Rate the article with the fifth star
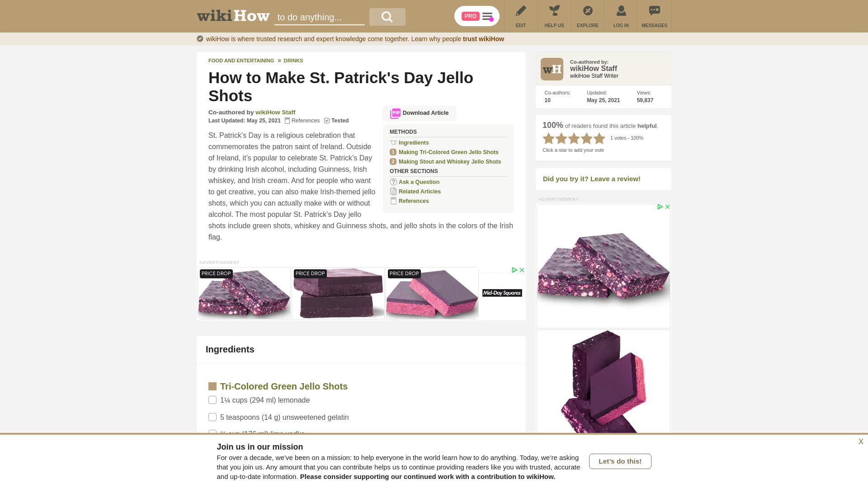868x488 pixels. (x=599, y=138)
